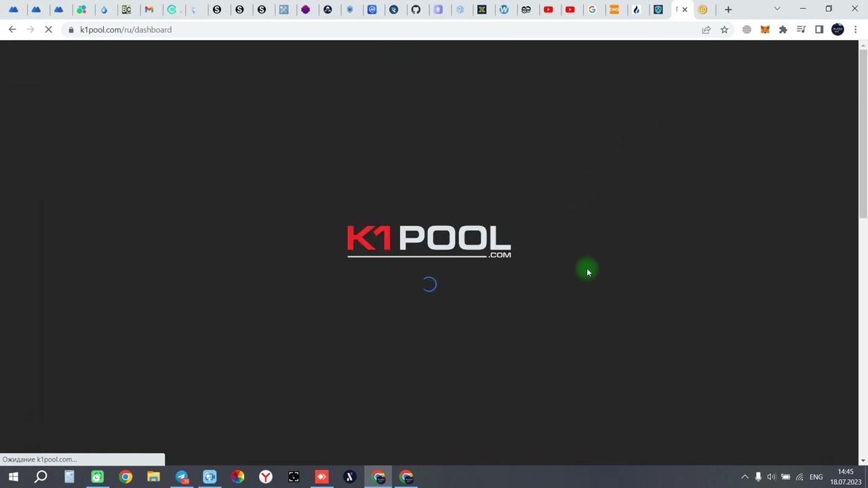
Task: Open the MetaMask fox extension
Action: click(765, 30)
